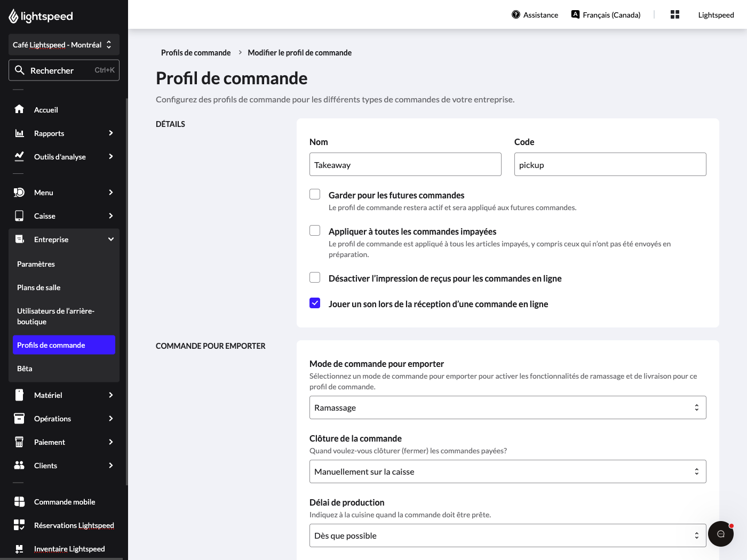Expand Rapports chevron in sidebar
The width and height of the screenshot is (747, 560).
pyautogui.click(x=111, y=133)
